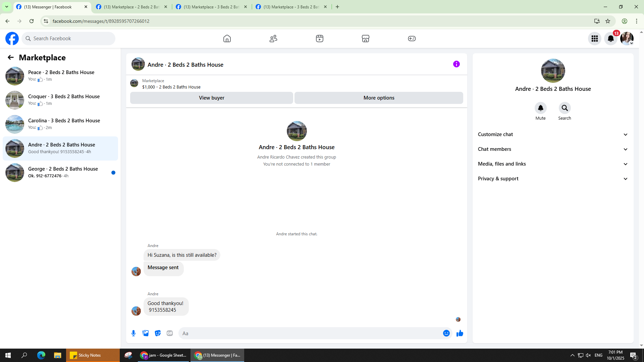Open Windows Start menu
Viewport: 644px width, 362px height.
pos(8,355)
